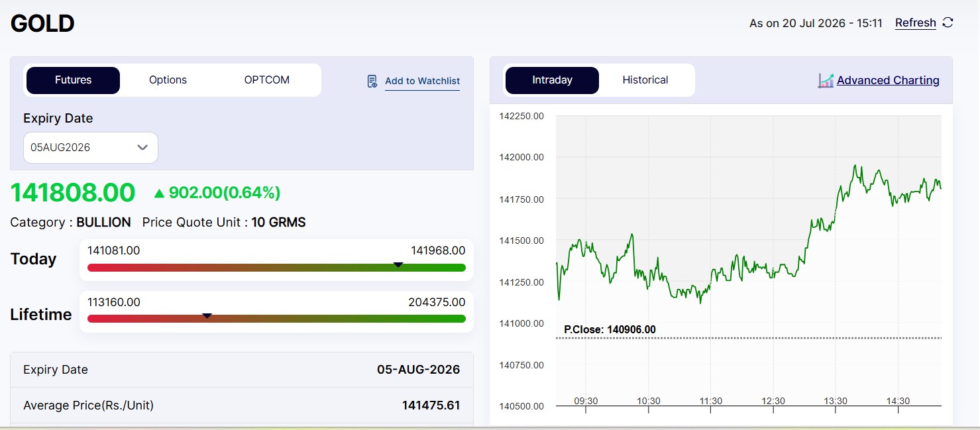Click the chevron arrow in expiry dropdown
Screen dimensions: 980x430
coord(142,148)
